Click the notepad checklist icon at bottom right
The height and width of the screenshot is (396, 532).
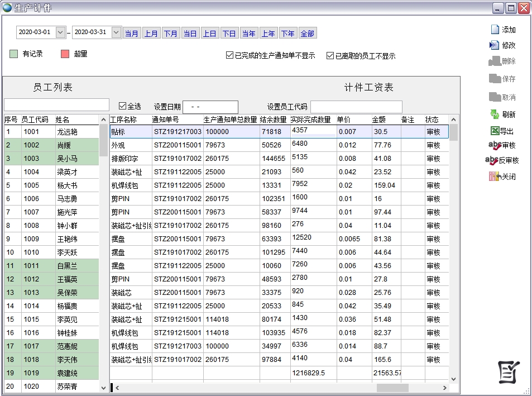coord(509,373)
